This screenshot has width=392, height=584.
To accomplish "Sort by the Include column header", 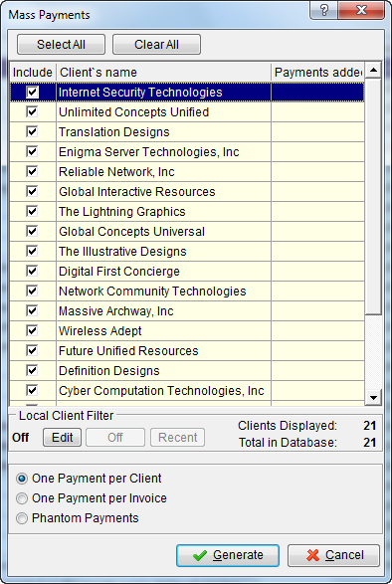I will click(x=33, y=72).
